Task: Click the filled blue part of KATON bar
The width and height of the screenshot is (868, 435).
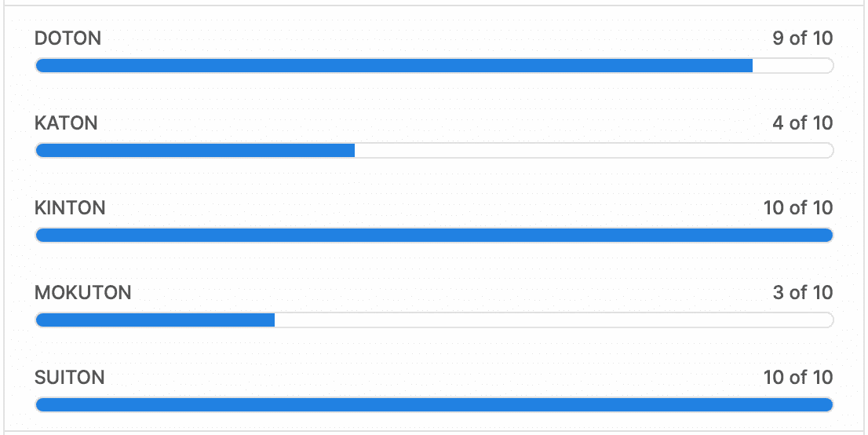Action: click(x=195, y=150)
